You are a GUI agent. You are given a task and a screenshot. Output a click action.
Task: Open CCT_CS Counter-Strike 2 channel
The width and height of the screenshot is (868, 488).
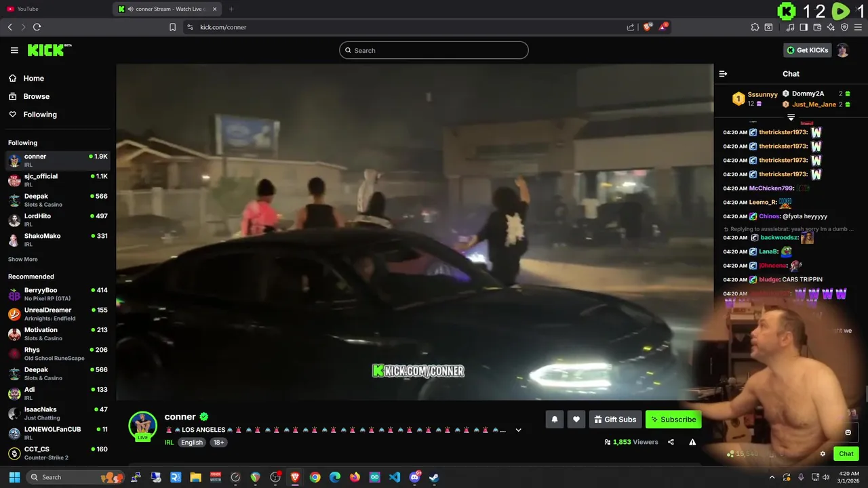58,453
